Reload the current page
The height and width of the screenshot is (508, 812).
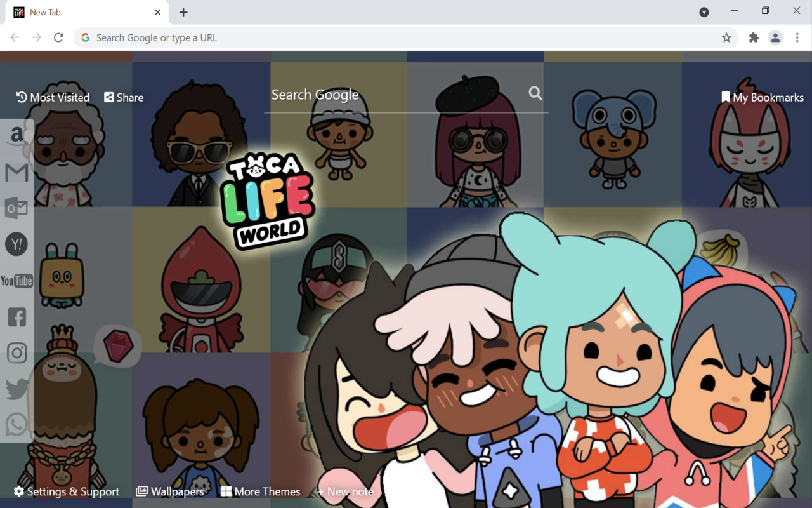(x=58, y=38)
